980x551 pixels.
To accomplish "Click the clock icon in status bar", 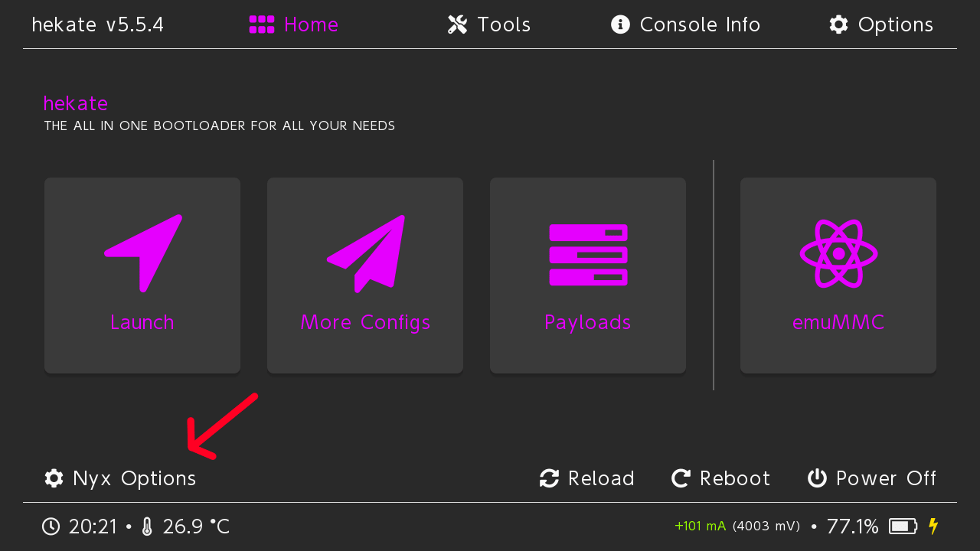I will coord(51,527).
